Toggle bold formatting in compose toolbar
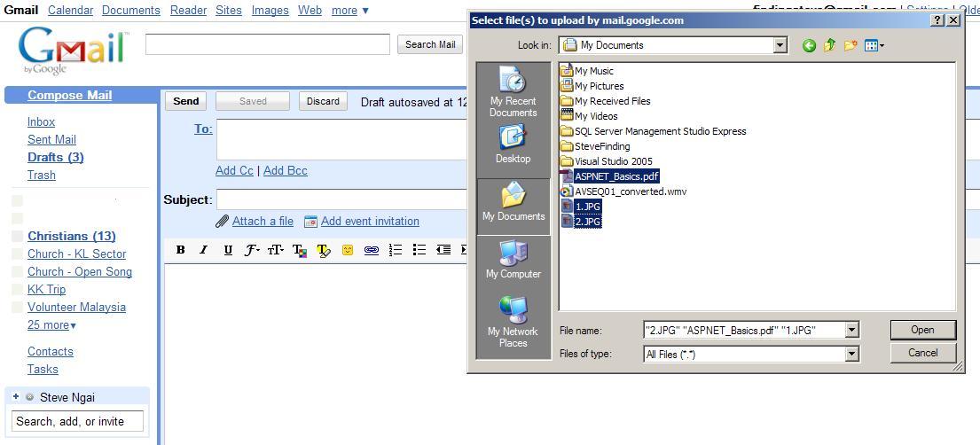Image resolution: width=980 pixels, height=445 pixels. pos(181,250)
